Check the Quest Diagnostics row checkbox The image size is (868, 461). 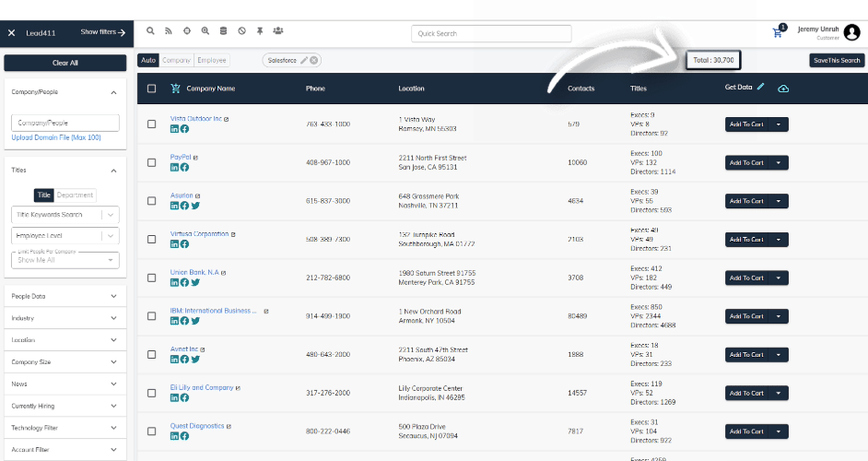tap(152, 431)
